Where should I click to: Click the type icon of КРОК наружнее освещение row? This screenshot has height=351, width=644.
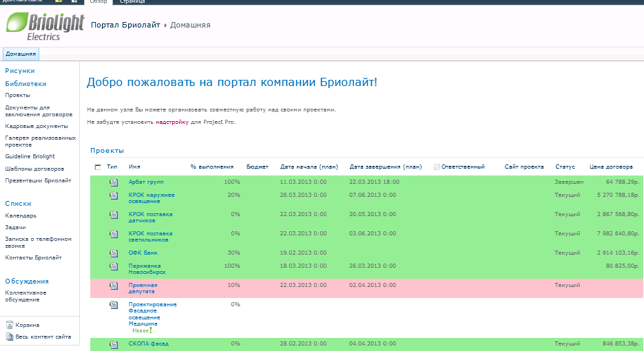(x=114, y=195)
